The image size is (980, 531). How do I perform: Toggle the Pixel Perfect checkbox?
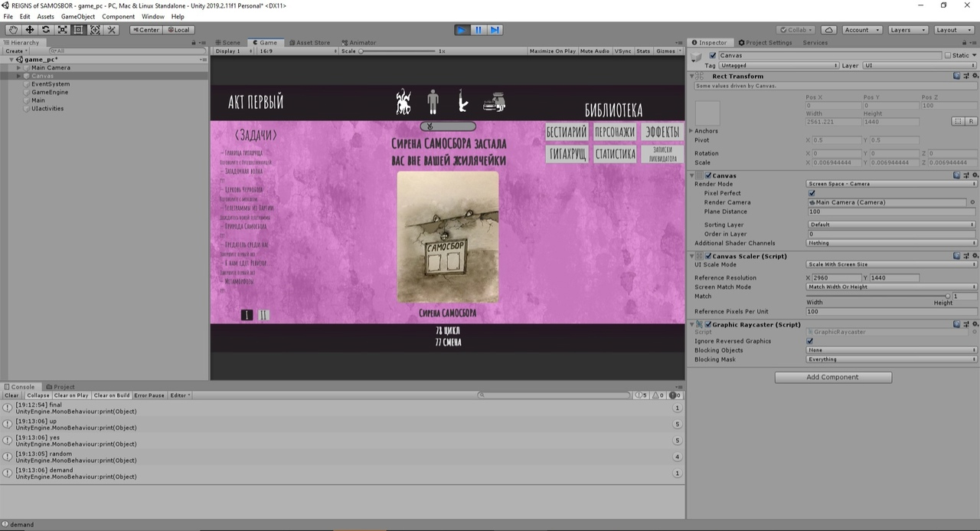pos(811,193)
